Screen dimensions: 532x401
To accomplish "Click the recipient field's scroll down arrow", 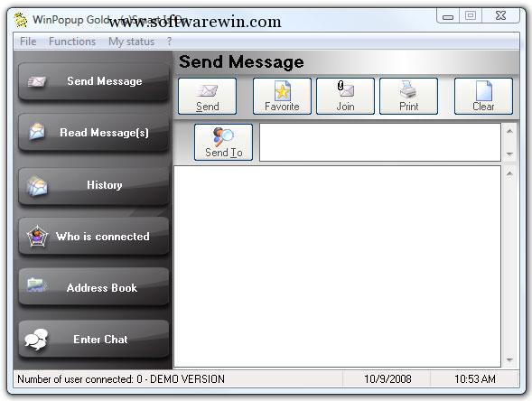I will 509,154.
